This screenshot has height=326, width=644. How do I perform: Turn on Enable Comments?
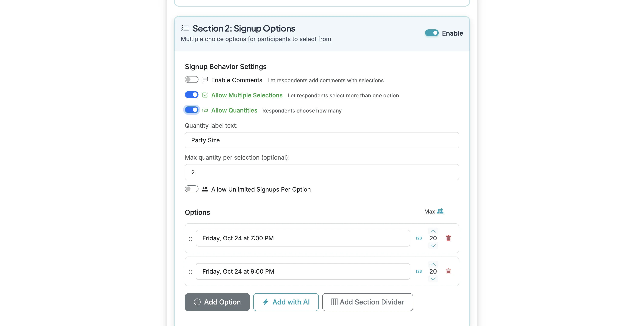tap(191, 79)
